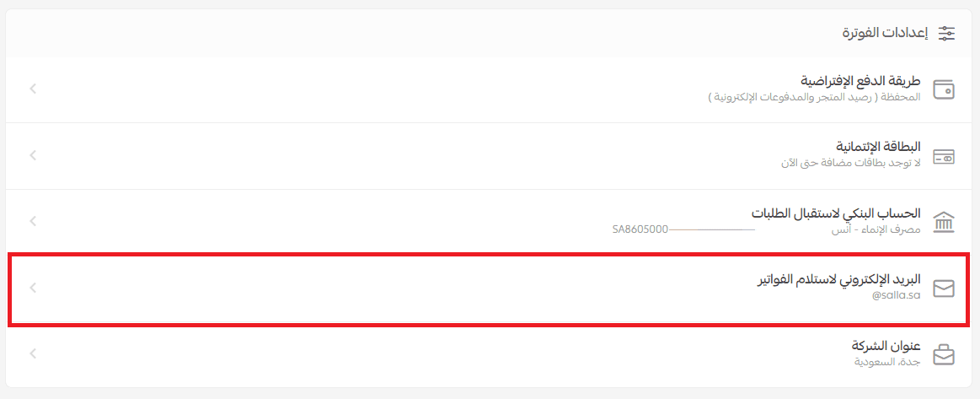This screenshot has height=399, width=980.
Task: Expand the company address row chevron
Action: point(33,353)
